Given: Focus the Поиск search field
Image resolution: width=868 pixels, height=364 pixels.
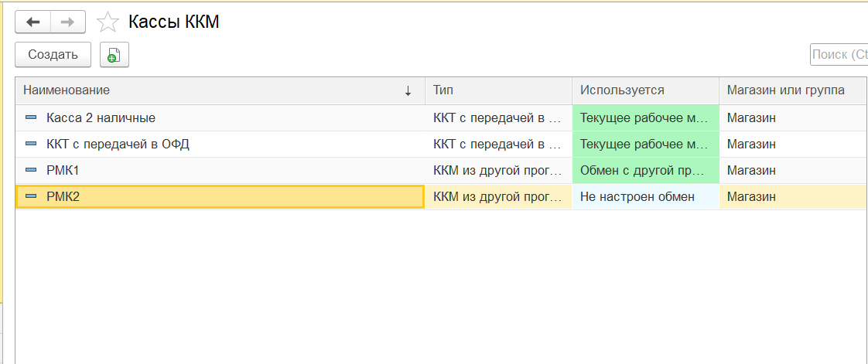Looking at the screenshot, I should pos(839,55).
